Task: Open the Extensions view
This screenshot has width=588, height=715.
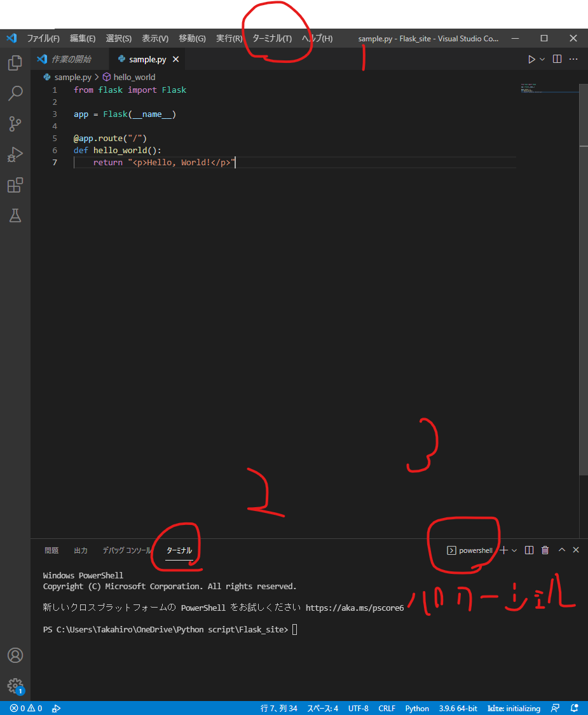Action: click(15, 185)
